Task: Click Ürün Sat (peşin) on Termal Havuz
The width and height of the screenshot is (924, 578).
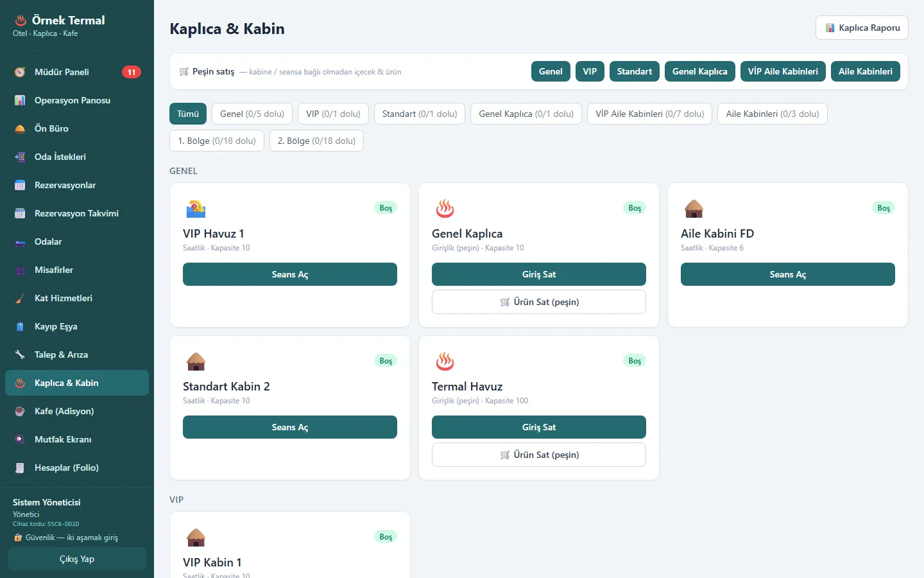Action: (539, 455)
